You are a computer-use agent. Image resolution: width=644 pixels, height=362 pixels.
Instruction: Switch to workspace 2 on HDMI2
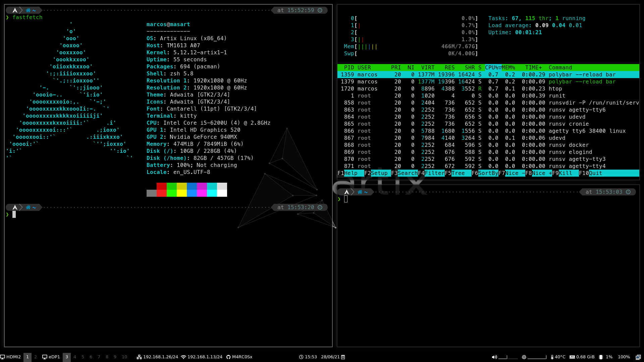point(36,357)
